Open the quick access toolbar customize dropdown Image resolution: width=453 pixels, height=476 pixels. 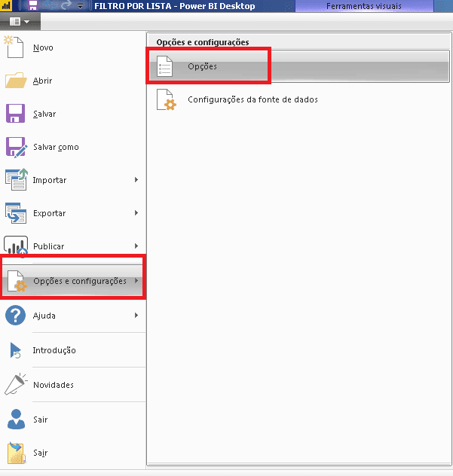point(80,6)
